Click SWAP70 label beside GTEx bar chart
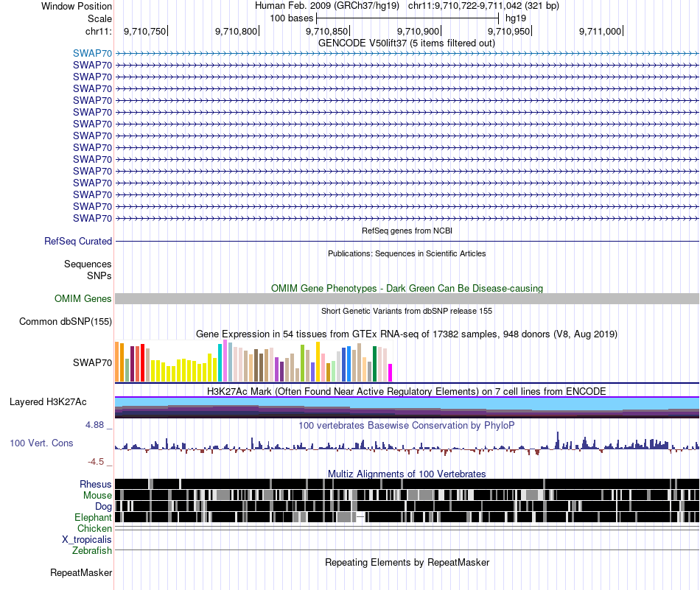The width and height of the screenshot is (700, 590). (92, 363)
